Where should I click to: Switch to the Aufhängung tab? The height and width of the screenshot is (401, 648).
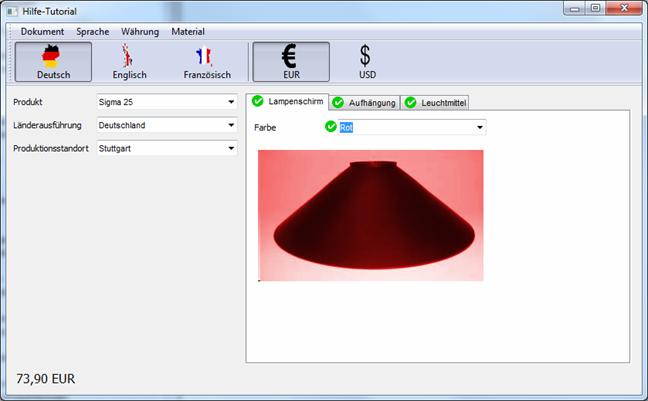(364, 103)
